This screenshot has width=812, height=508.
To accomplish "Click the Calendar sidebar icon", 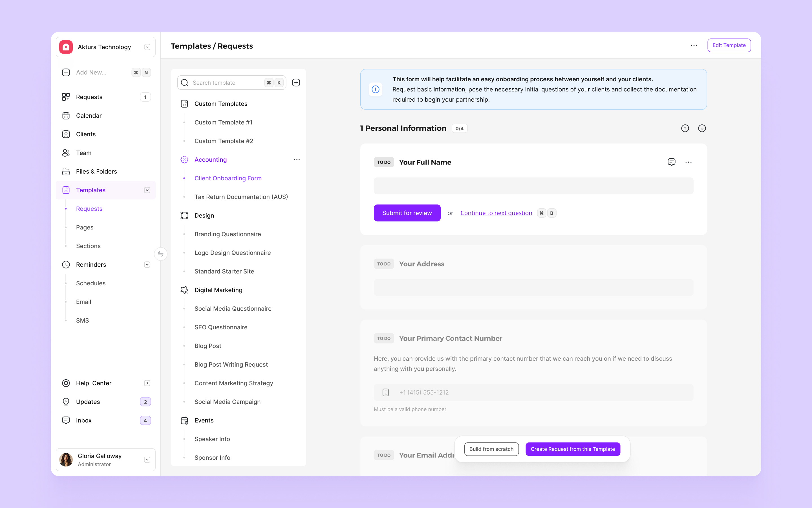I will (x=66, y=116).
